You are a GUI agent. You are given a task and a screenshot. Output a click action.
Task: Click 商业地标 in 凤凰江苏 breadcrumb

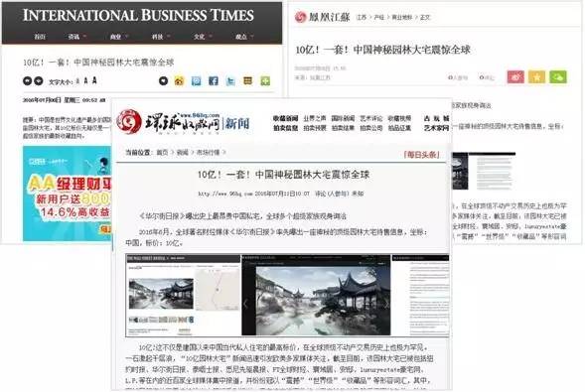tap(402, 17)
